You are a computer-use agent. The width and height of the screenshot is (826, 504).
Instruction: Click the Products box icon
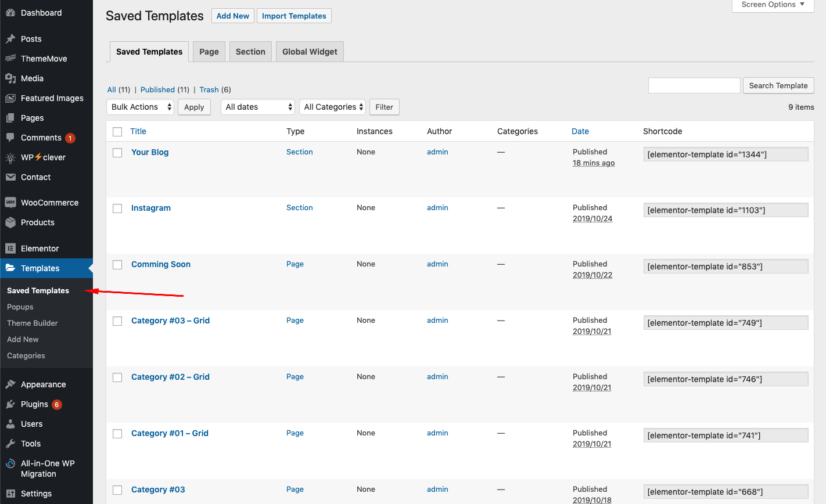coord(10,222)
